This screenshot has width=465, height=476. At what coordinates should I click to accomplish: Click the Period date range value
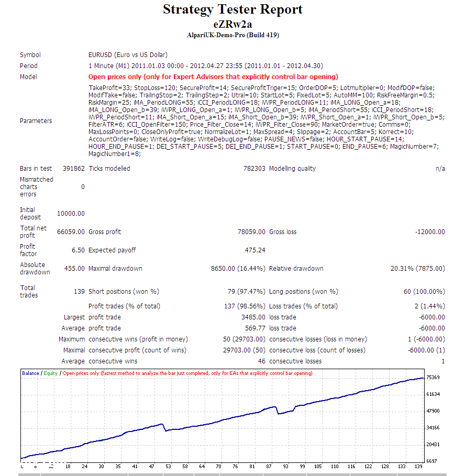(x=205, y=66)
